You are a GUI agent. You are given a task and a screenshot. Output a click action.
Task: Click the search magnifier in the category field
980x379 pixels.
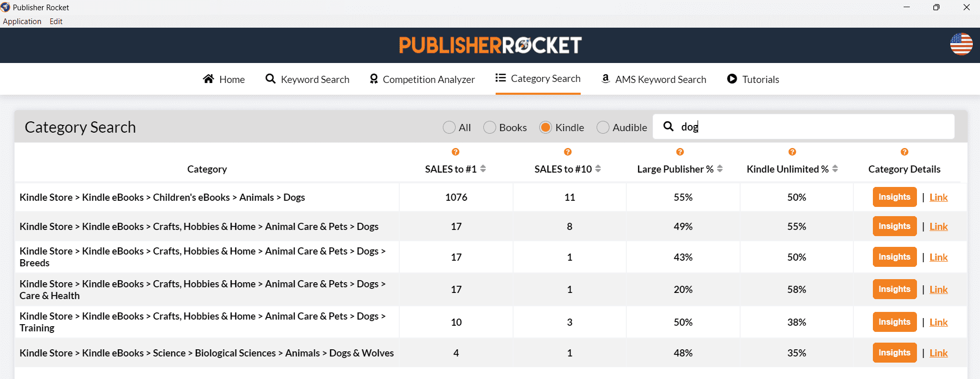click(x=668, y=126)
